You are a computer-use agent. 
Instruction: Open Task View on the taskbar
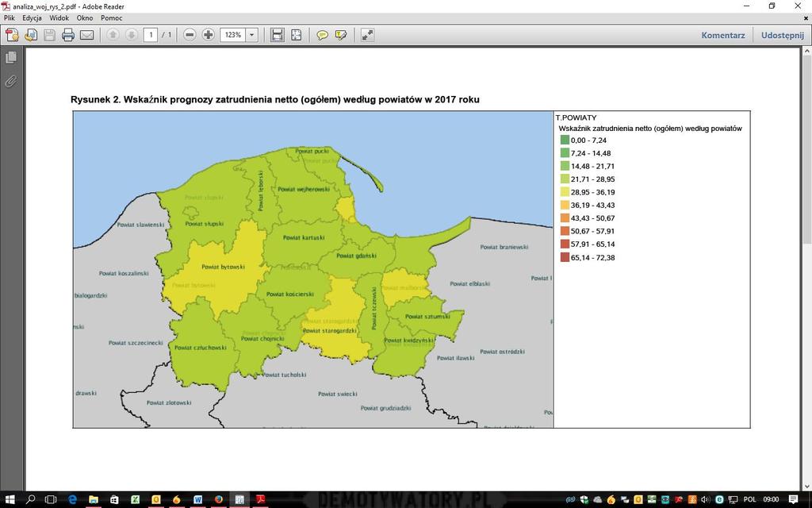51,500
